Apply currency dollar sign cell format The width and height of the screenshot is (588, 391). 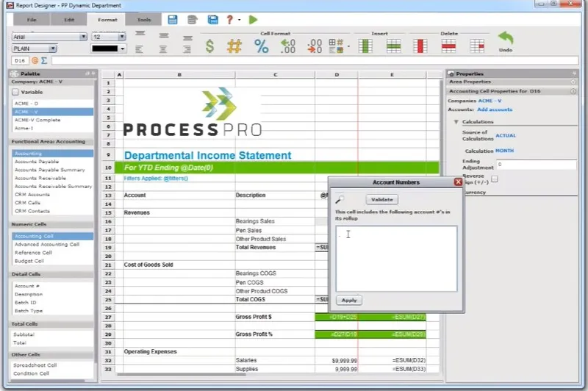tap(210, 46)
